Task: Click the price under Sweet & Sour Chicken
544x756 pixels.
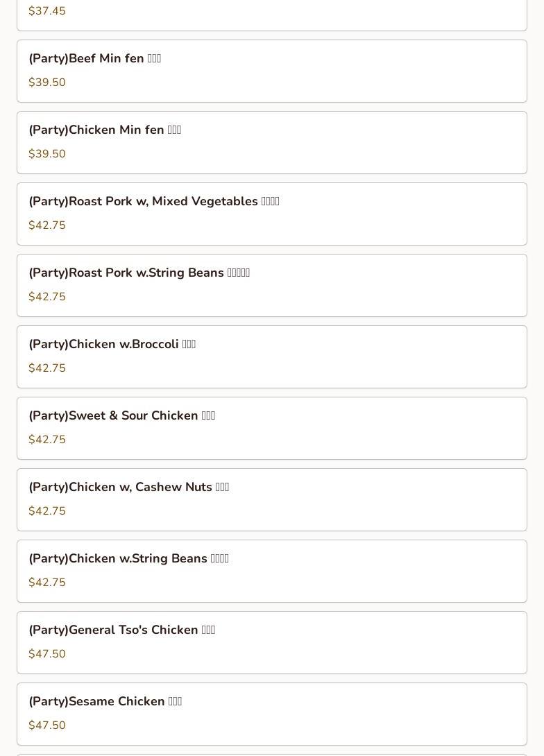Action: 47,440
